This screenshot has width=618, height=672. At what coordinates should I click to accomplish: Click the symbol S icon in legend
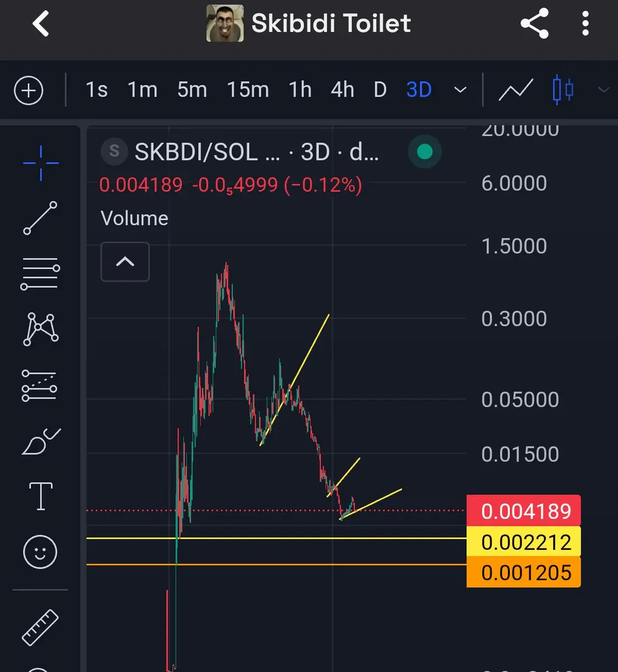[114, 152]
